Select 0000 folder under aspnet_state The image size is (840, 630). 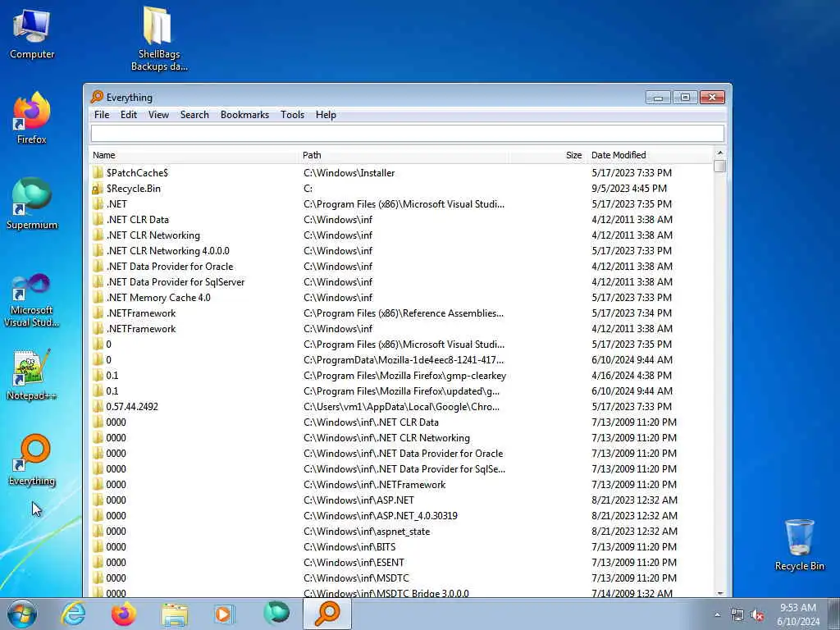pos(402,532)
